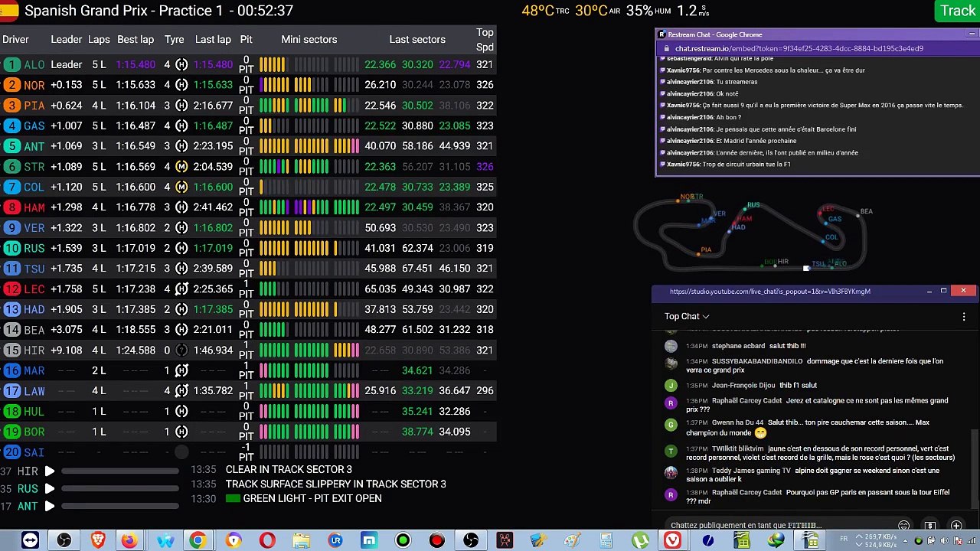Select SAI position 20 badge
The height and width of the screenshot is (551, 980).
11,452
